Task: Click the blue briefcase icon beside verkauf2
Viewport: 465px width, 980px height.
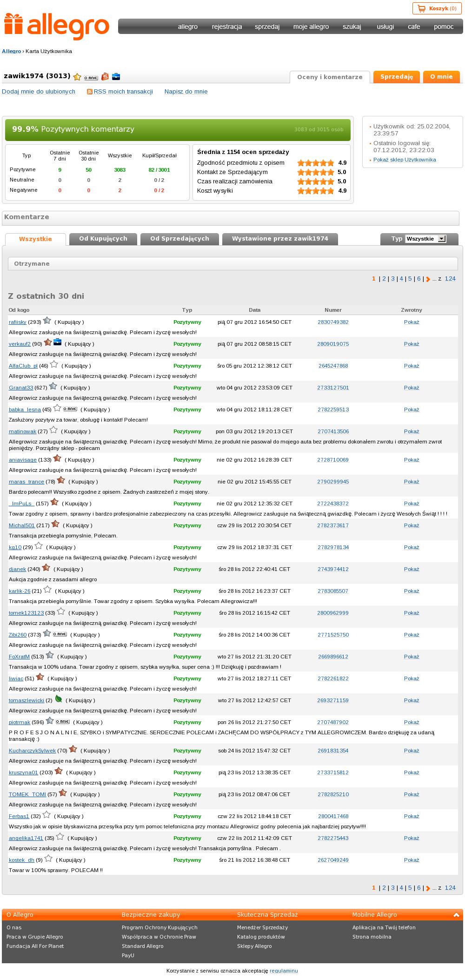Action: [x=57, y=342]
